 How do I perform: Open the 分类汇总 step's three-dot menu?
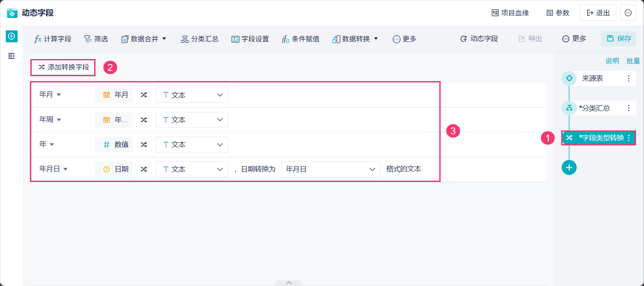(629, 108)
